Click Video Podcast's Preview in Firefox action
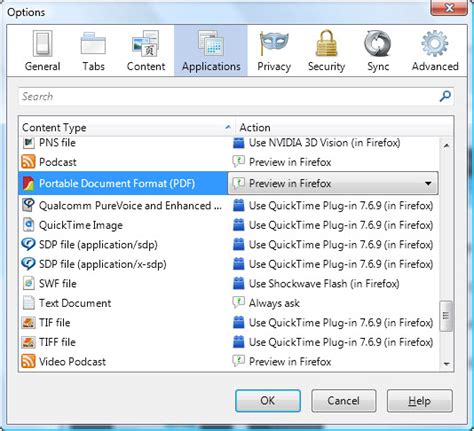Screen dimensions: 474x431 (290, 362)
